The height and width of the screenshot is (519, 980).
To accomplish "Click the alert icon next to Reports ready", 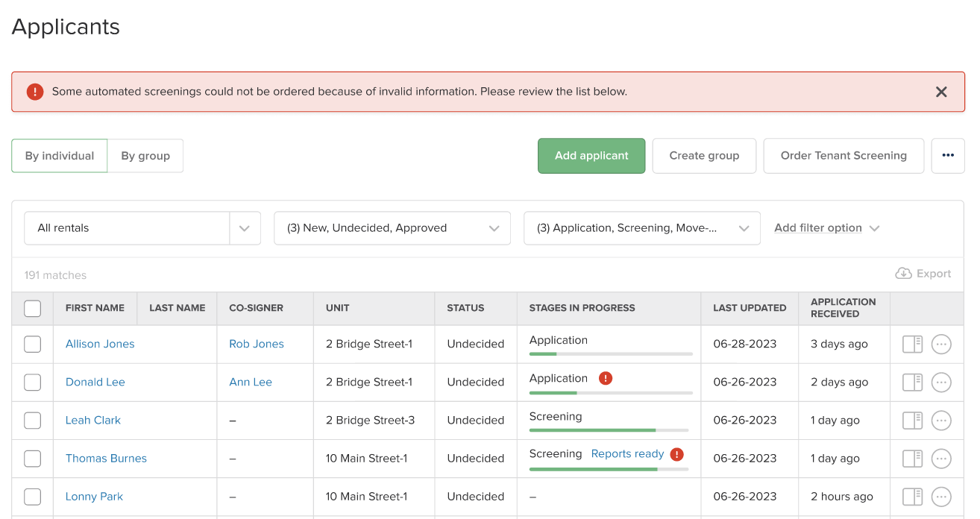I will pyautogui.click(x=676, y=453).
